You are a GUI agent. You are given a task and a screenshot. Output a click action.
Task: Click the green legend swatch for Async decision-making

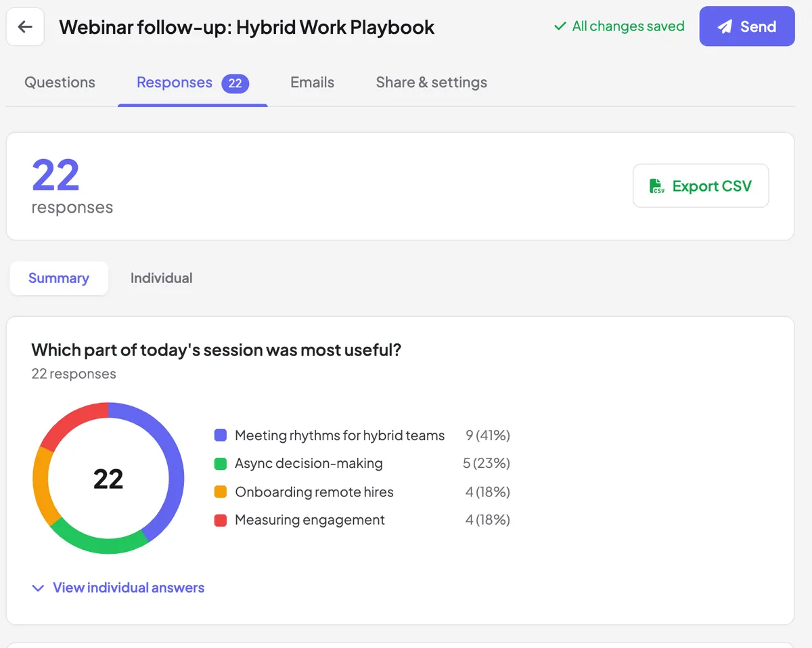[x=220, y=464]
